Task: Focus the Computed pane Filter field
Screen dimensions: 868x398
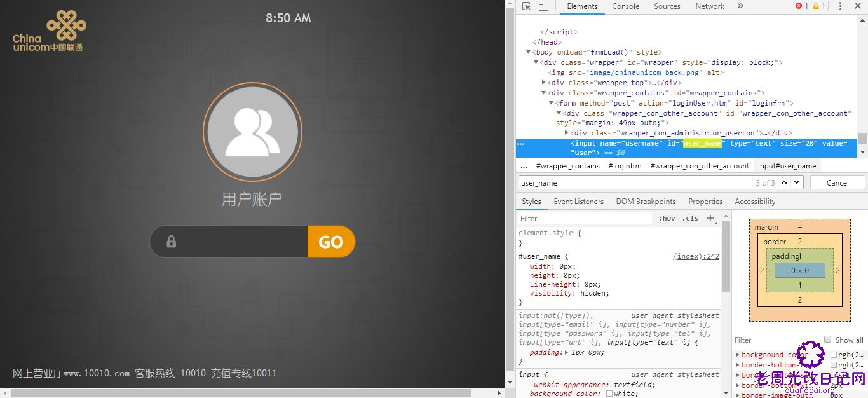Action: click(776, 340)
